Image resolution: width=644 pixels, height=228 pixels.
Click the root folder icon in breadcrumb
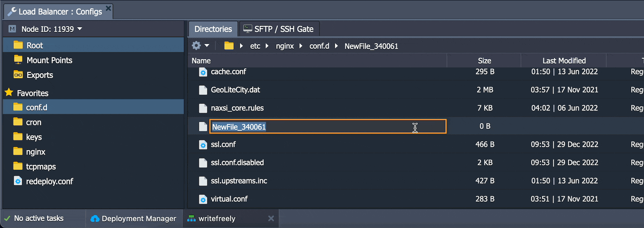229,46
